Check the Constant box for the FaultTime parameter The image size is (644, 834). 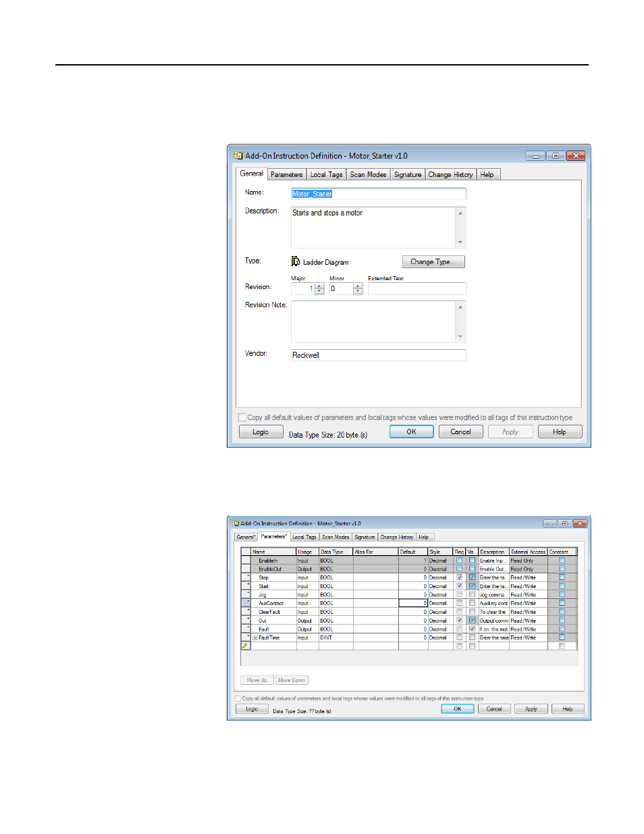point(562,637)
